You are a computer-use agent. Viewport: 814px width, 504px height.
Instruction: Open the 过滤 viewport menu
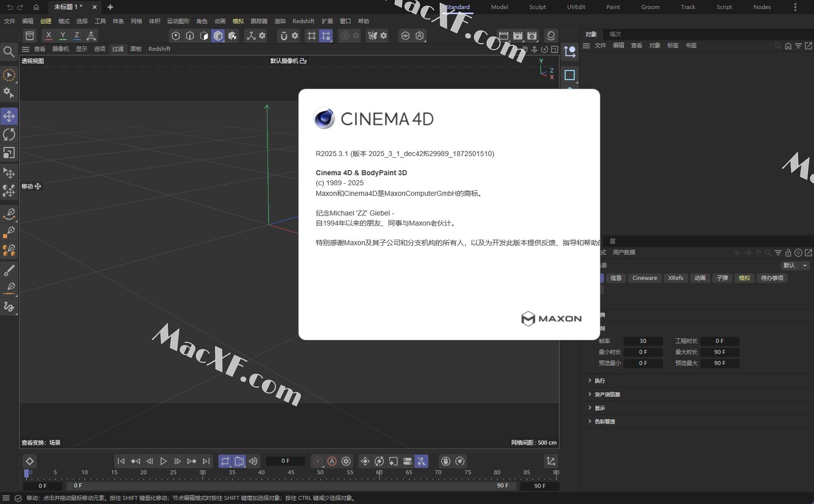pos(117,49)
